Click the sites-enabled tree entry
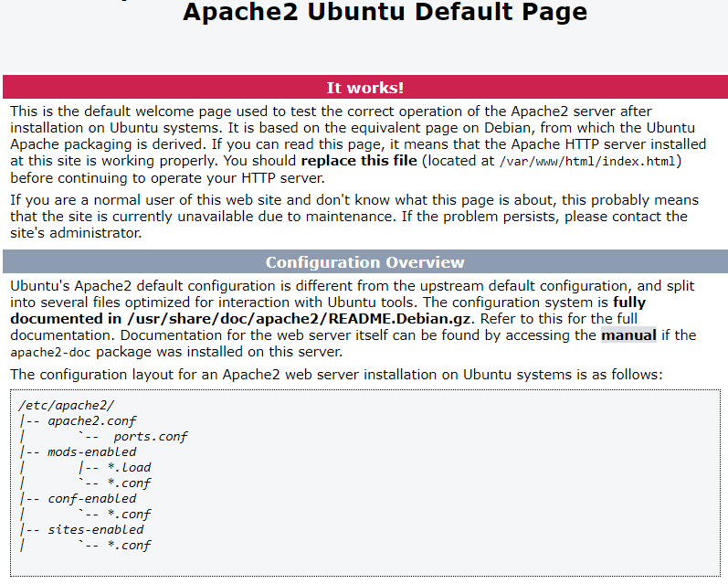Image resolution: width=728 pixels, height=584 pixels. pyautogui.click(x=96, y=530)
